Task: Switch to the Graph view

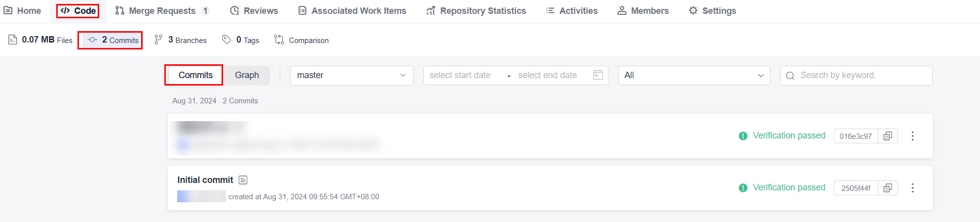Action: point(247,75)
